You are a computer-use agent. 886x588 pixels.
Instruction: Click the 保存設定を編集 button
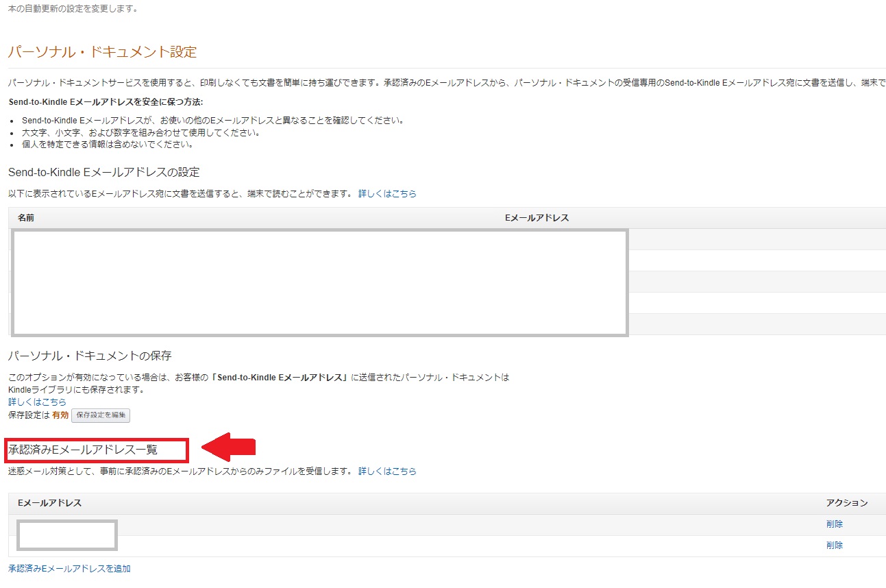(x=101, y=415)
